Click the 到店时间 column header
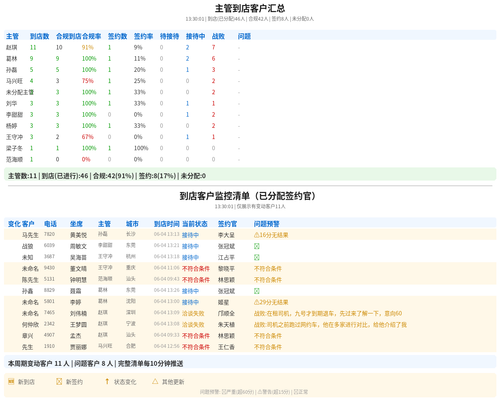This screenshot has height=414, width=500. tap(167, 224)
